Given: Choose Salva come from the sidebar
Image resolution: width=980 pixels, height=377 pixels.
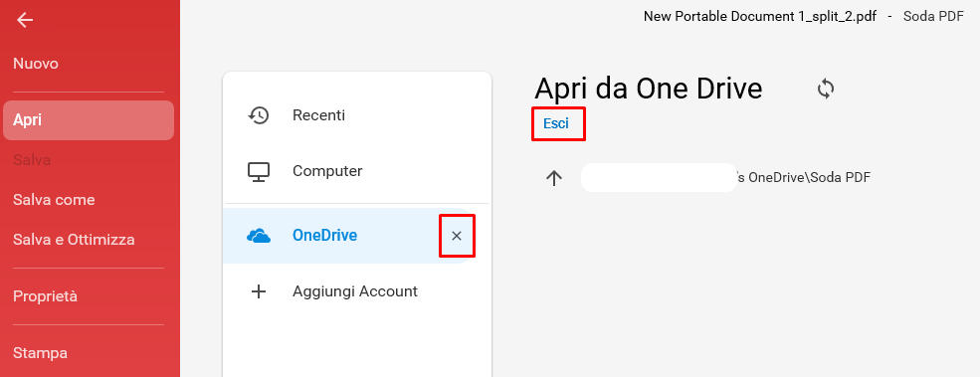Looking at the screenshot, I should pos(54,200).
